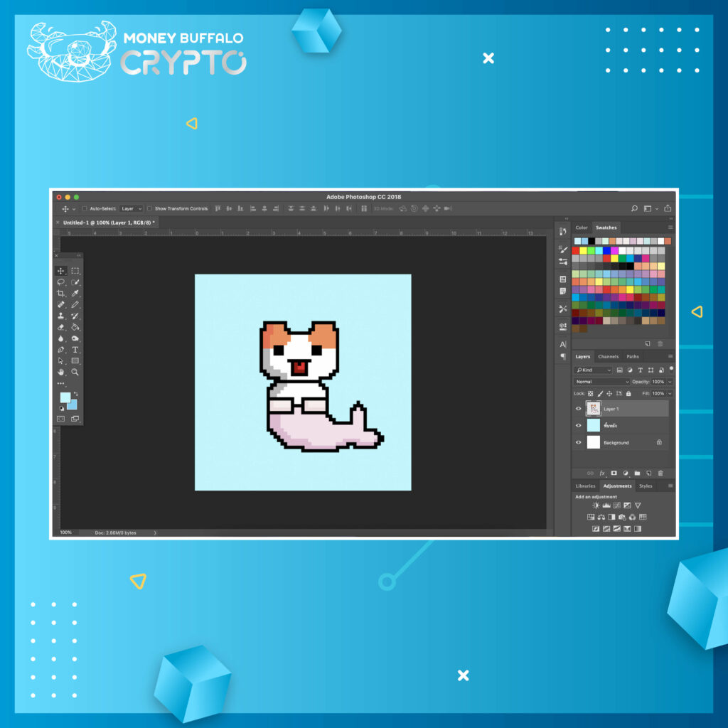Open the Color panel tab
Screen dimensions: 728x728
click(582, 227)
